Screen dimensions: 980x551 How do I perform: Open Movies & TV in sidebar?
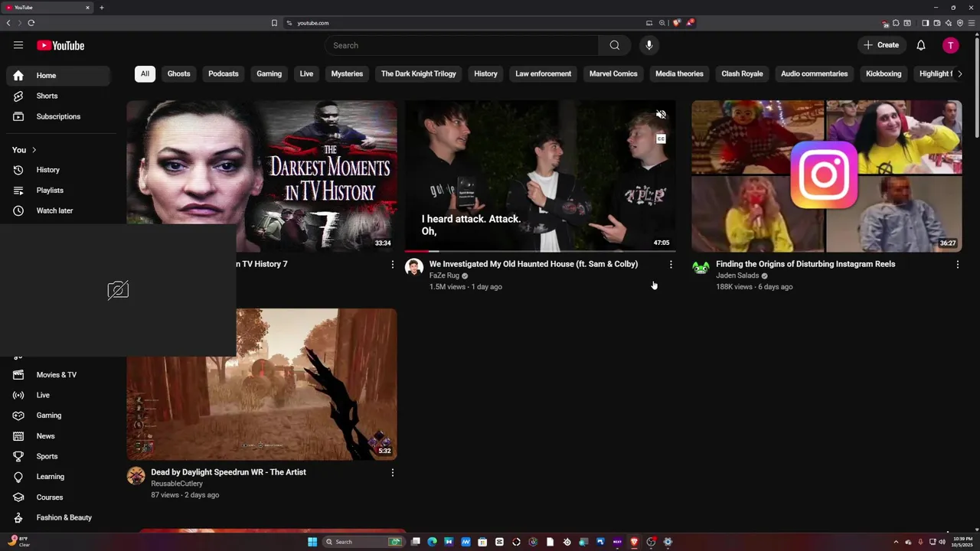(58, 375)
